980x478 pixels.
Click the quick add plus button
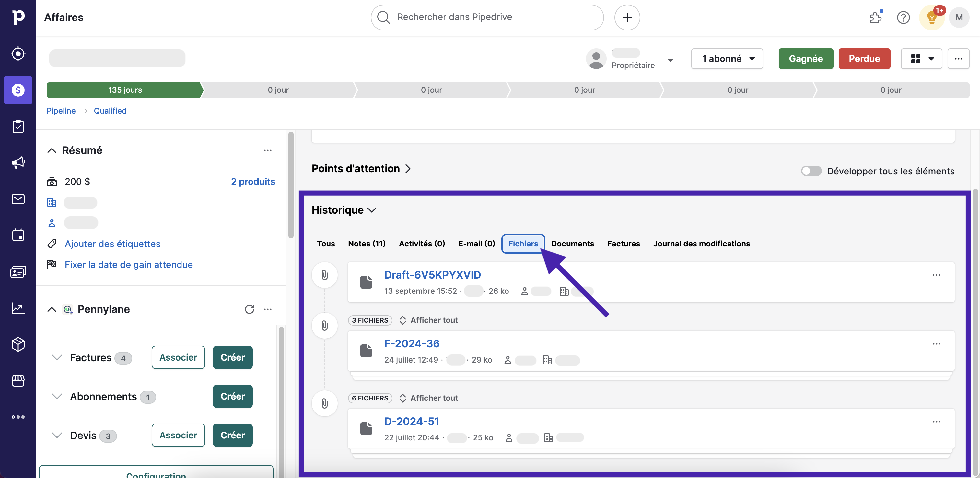tap(627, 18)
